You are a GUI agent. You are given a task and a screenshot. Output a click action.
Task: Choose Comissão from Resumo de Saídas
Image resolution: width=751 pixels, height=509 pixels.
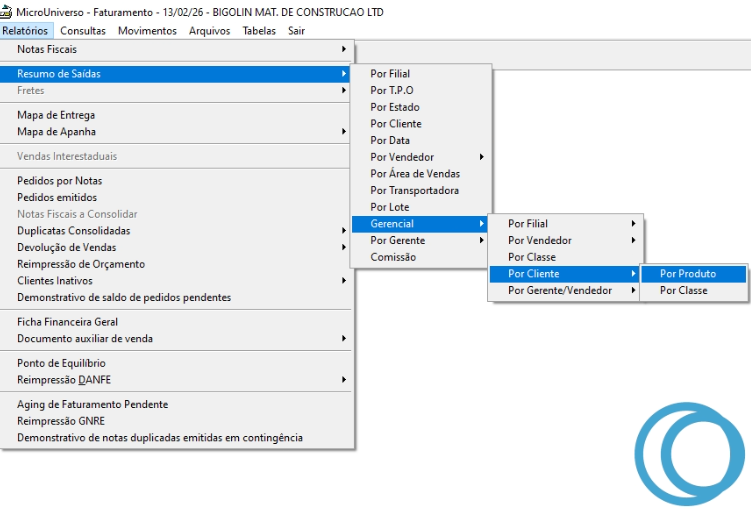(393, 257)
